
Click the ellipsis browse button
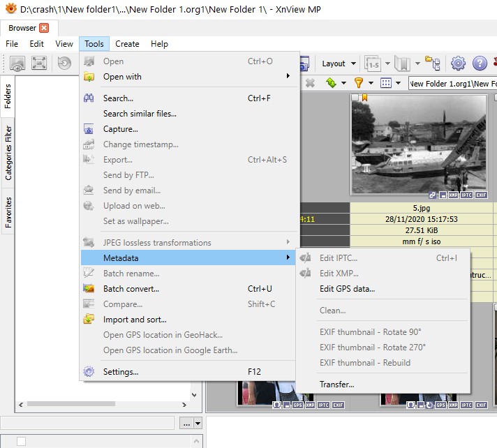pos(185,423)
